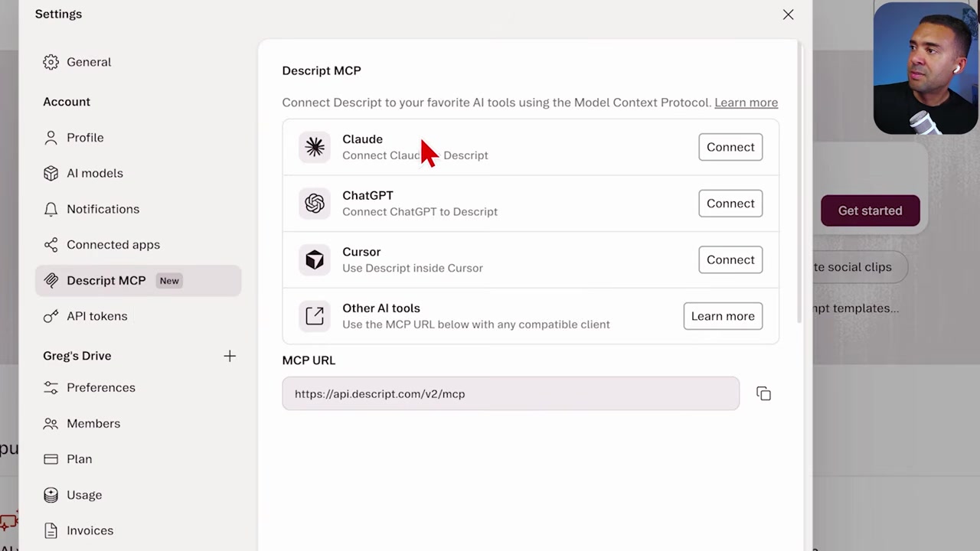
Task: Click the Connected apps share icon
Action: tap(51, 245)
